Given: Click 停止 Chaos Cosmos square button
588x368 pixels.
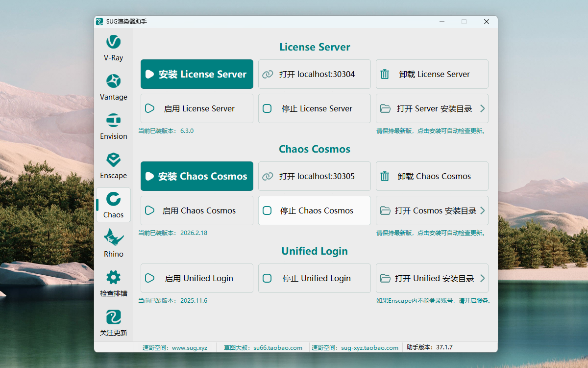Looking at the screenshot, I should [x=267, y=210].
